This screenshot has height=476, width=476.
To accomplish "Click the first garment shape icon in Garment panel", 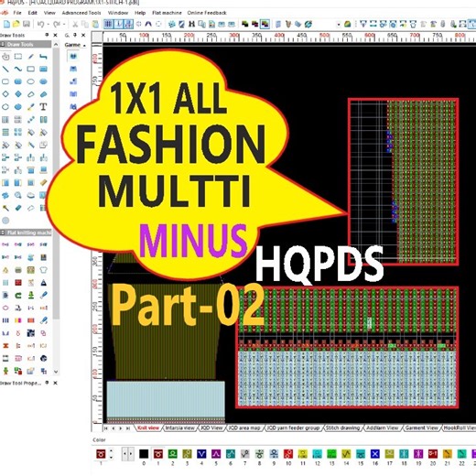I will pos(73,56).
